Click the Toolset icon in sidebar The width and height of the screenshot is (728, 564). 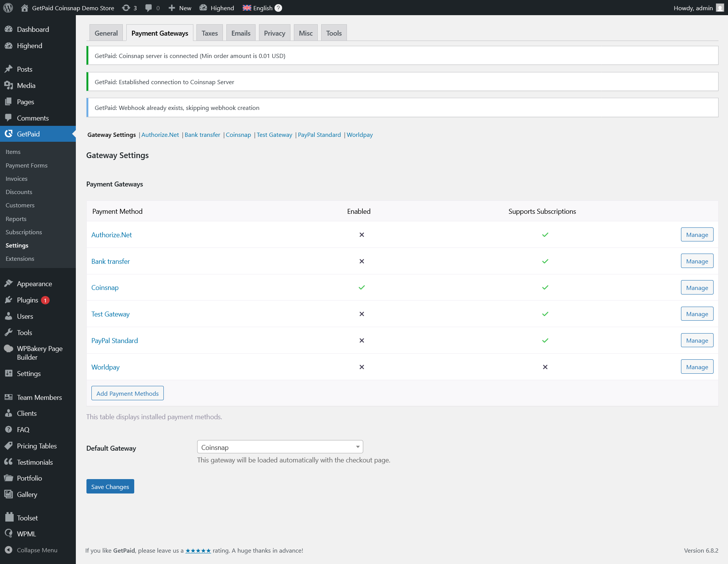click(x=9, y=517)
